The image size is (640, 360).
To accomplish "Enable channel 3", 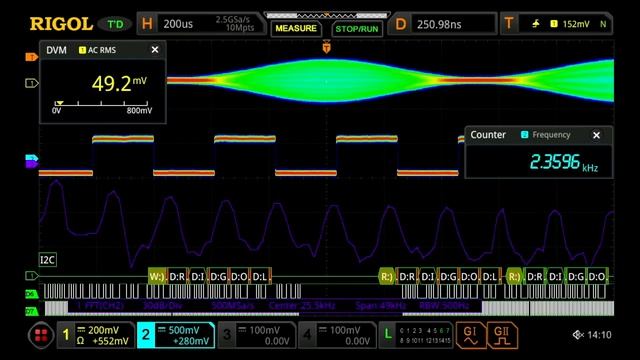I will [x=257, y=335].
